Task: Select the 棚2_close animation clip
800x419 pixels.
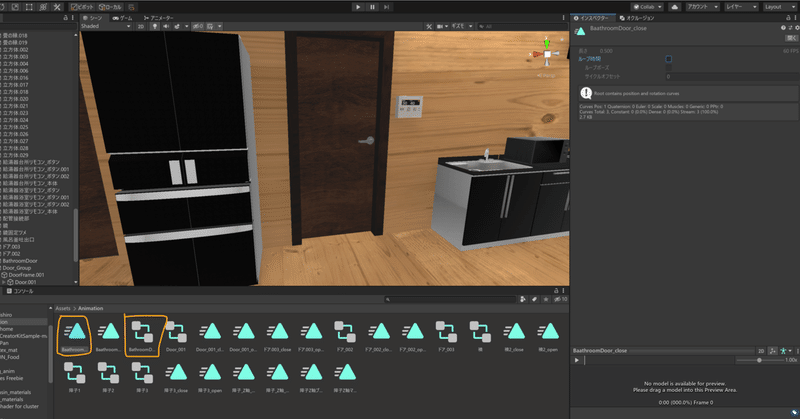Action: [514, 335]
